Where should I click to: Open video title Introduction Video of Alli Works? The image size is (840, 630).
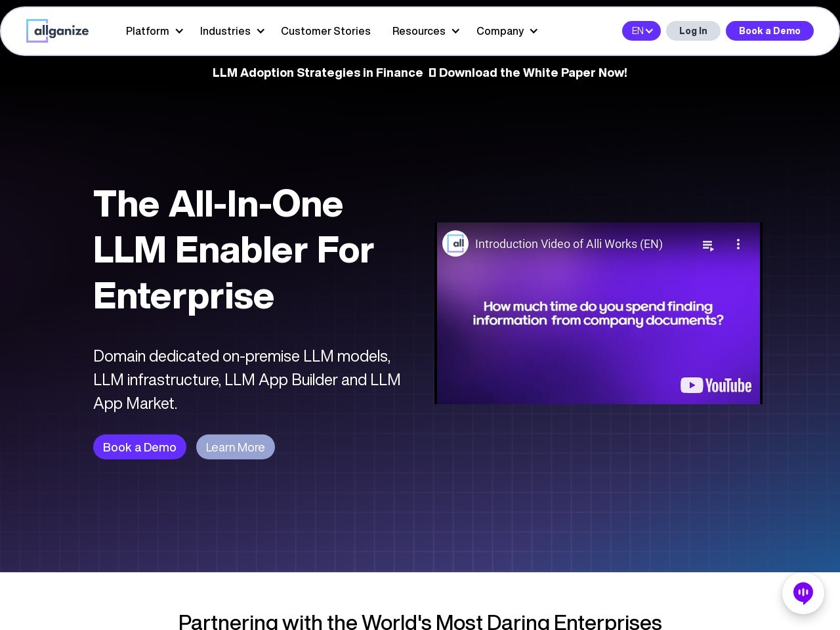coord(569,244)
